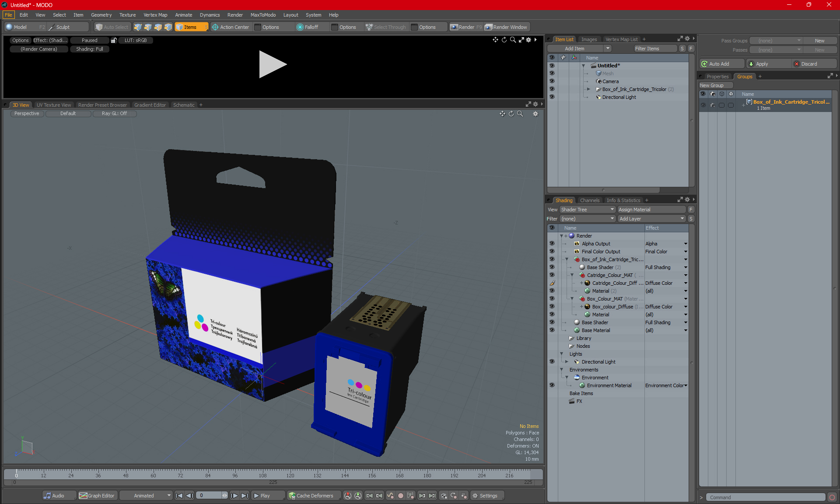Click the Render F9 button
Viewport: 840px width, 504px height.
(466, 27)
